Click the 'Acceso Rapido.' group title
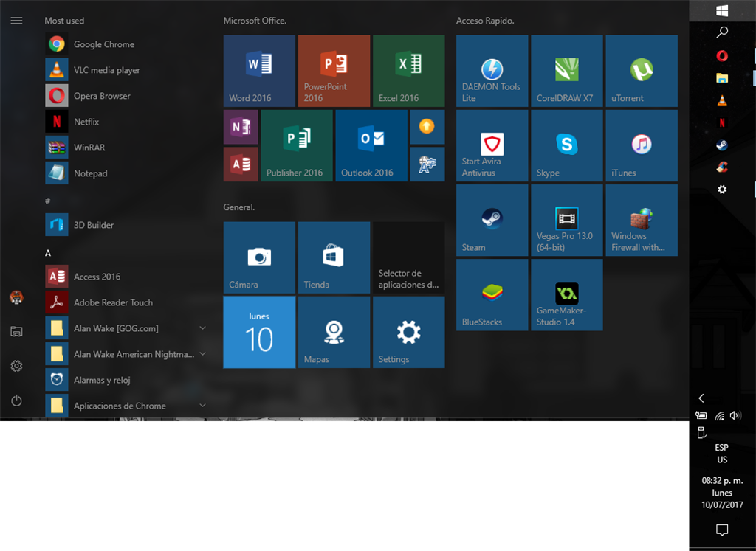This screenshot has width=756, height=551. pyautogui.click(x=485, y=21)
